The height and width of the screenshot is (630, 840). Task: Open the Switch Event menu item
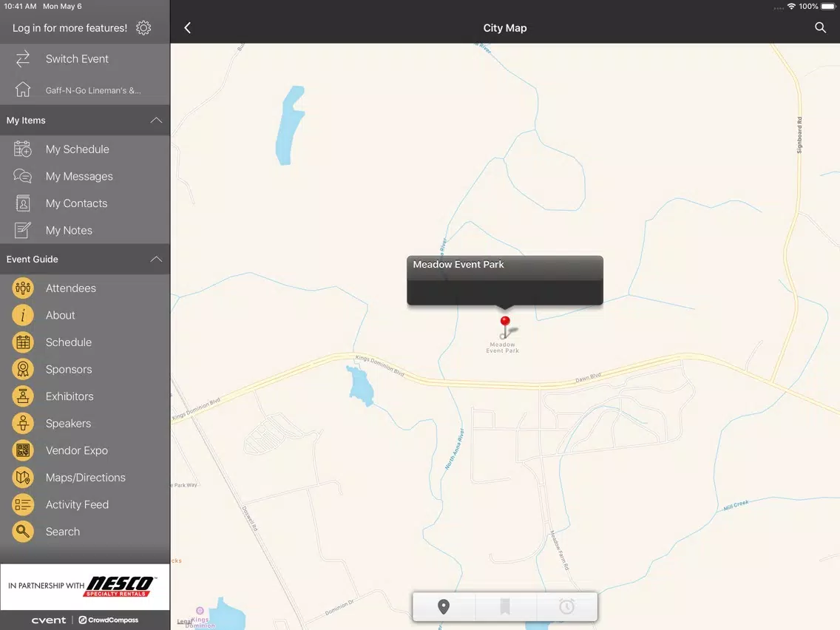(x=84, y=59)
